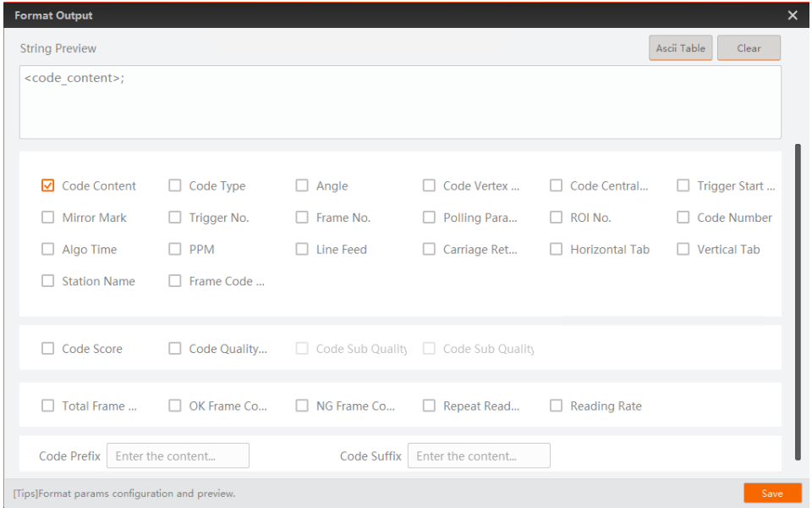Enable Algo Time in output
Viewport: 812px width, 508px height.
(47, 249)
